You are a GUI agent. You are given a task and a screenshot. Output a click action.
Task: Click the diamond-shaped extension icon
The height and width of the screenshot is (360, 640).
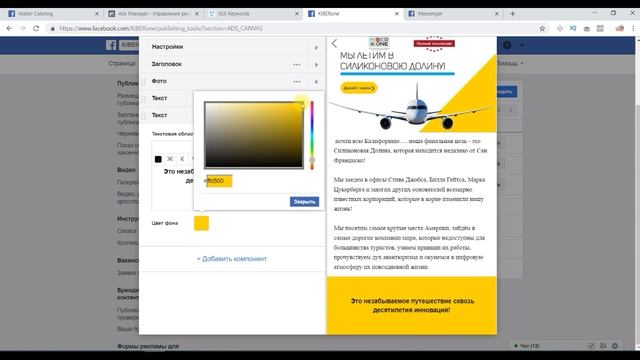click(560, 28)
